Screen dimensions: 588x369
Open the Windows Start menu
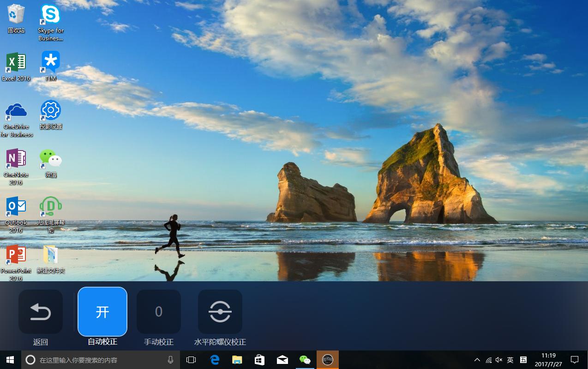10,360
